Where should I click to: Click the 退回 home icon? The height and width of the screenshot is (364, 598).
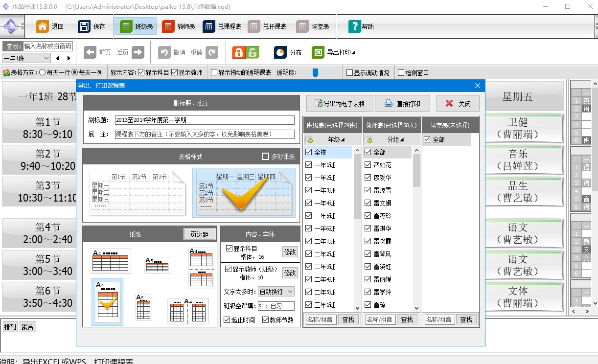pyautogui.click(x=43, y=26)
